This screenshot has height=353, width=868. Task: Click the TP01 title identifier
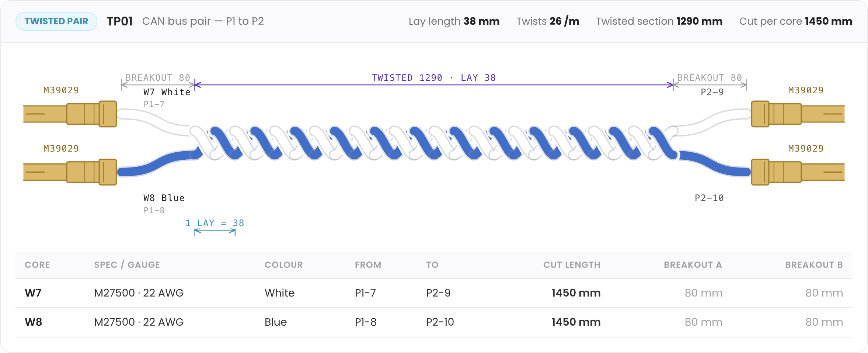pos(120,21)
